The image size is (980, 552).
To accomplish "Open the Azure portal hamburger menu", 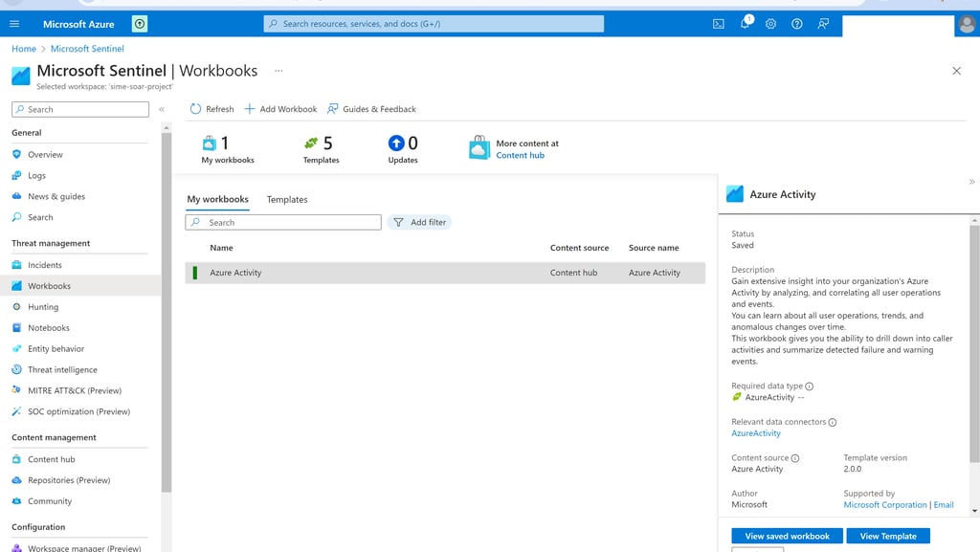I will (x=14, y=24).
